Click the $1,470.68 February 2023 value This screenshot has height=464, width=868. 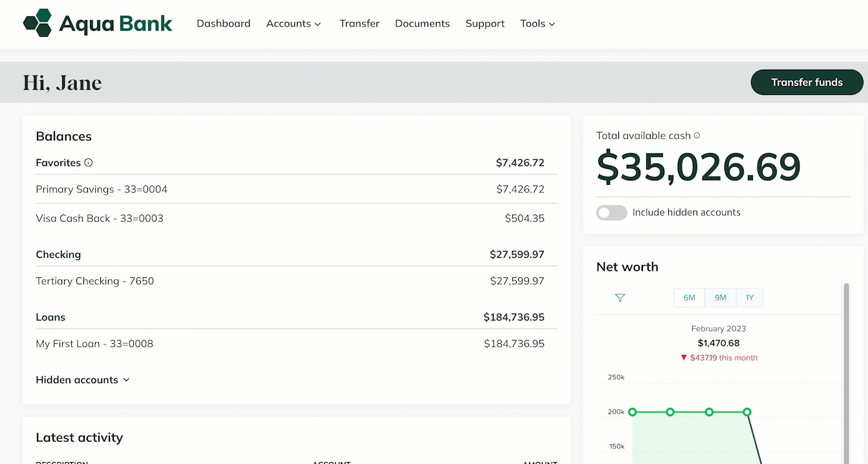(x=719, y=343)
